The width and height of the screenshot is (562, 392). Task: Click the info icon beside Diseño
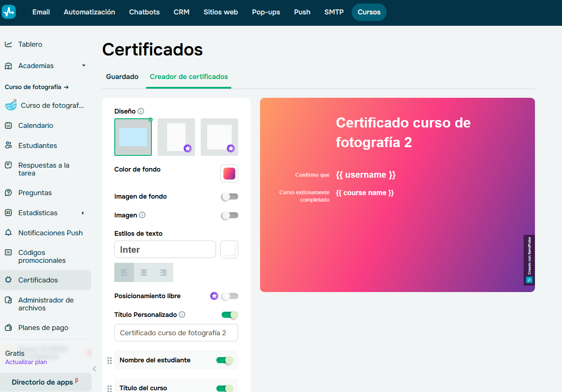click(x=140, y=111)
